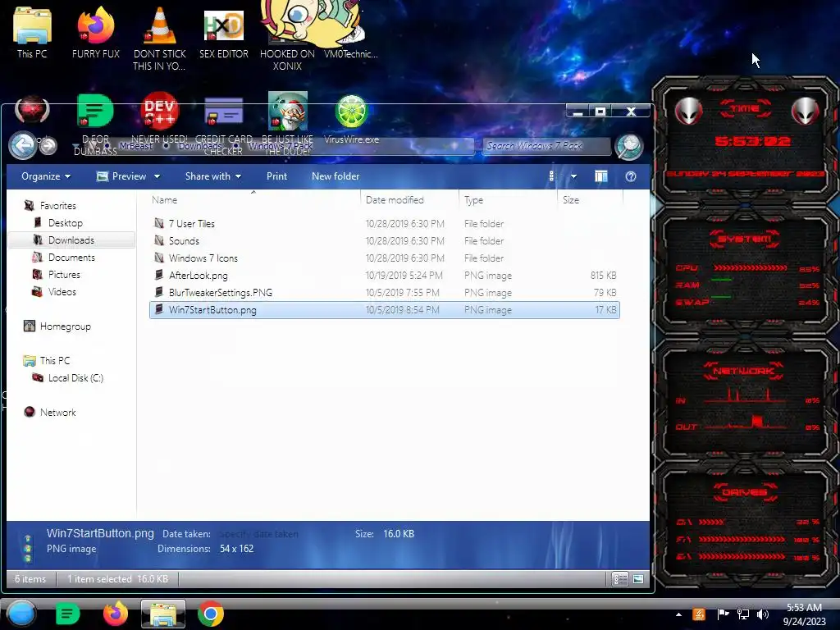Sort files by the Size column header
This screenshot has width=840, height=630.
pos(571,200)
